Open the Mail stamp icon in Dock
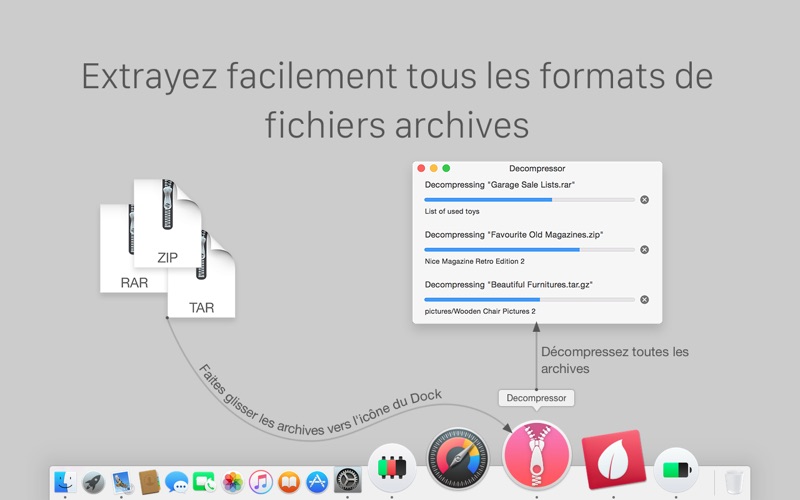 point(122,482)
